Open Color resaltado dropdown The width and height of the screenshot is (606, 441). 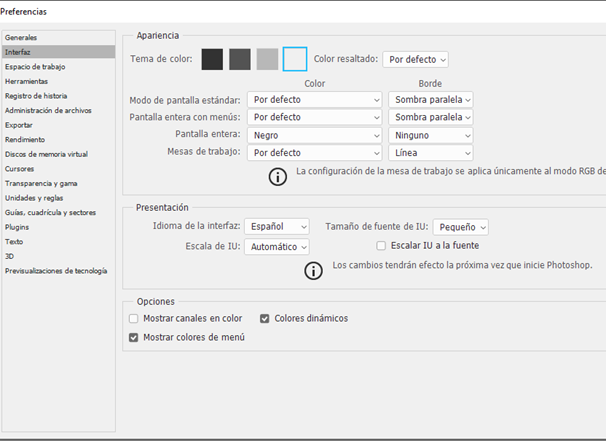point(415,60)
